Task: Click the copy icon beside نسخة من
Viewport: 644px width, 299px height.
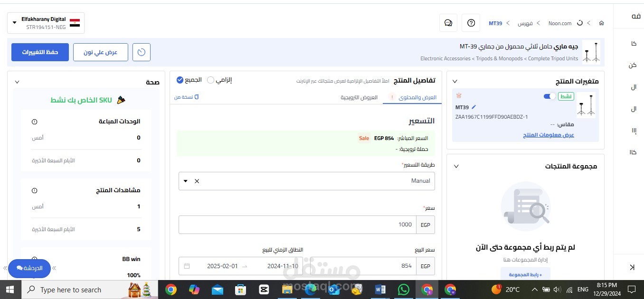Action: pos(197,97)
